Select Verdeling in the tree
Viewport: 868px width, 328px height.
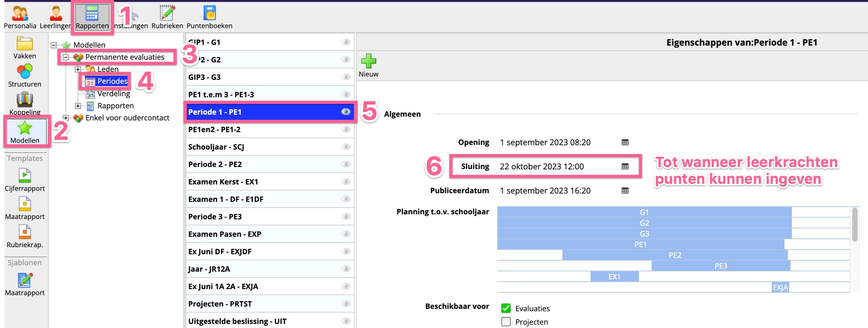(x=113, y=94)
